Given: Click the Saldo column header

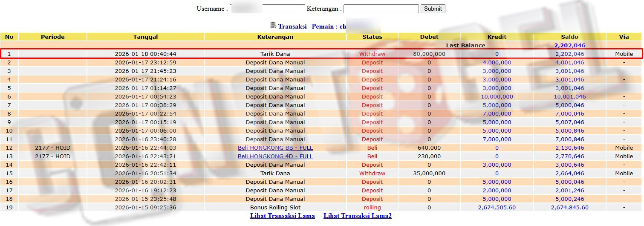Looking at the screenshot, I should [x=569, y=37].
